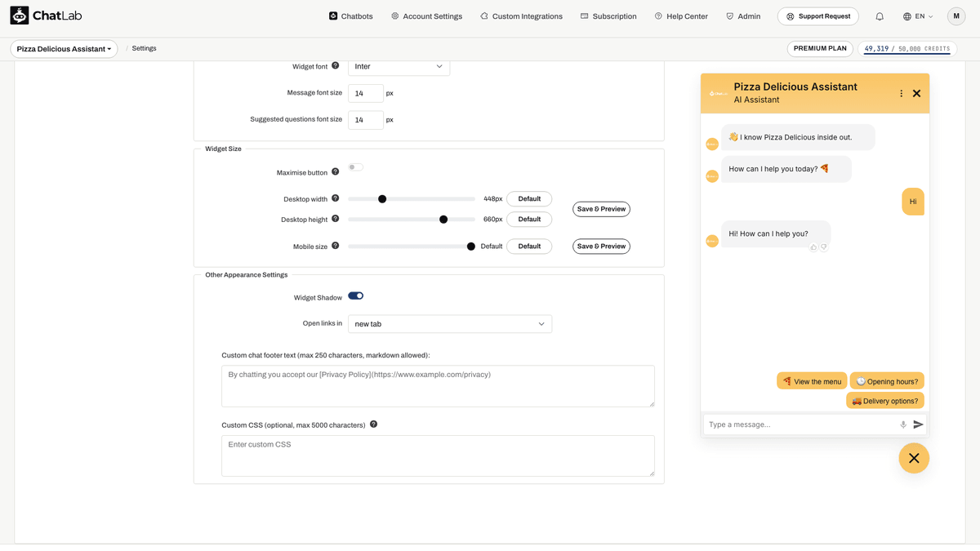Click the Delivery options? suggested question
Image resolution: width=980 pixels, height=551 pixels.
885,401
